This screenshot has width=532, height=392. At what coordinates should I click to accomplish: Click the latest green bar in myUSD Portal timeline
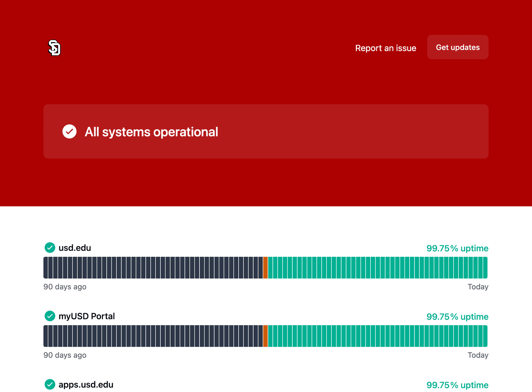485,336
